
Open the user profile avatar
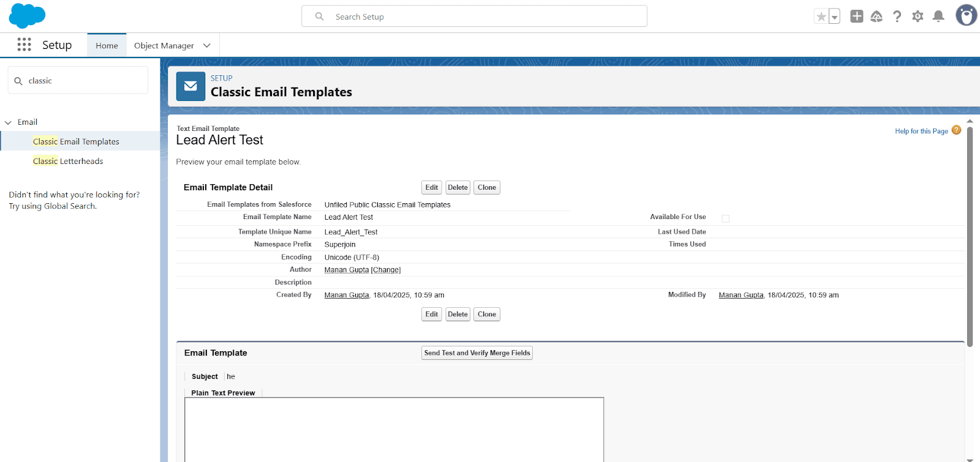coord(967,15)
